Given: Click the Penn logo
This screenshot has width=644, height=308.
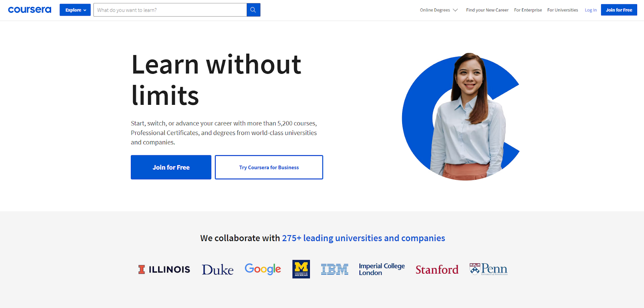Looking at the screenshot, I should [488, 269].
